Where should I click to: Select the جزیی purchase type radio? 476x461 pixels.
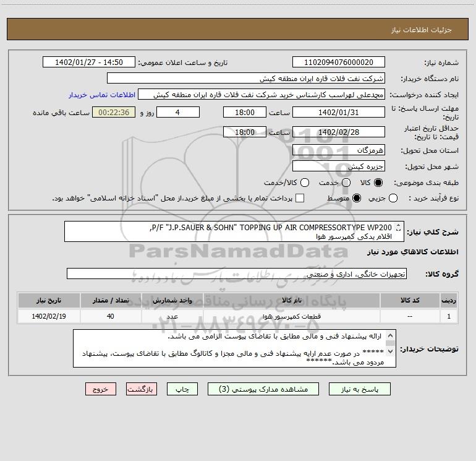[x=393, y=198]
